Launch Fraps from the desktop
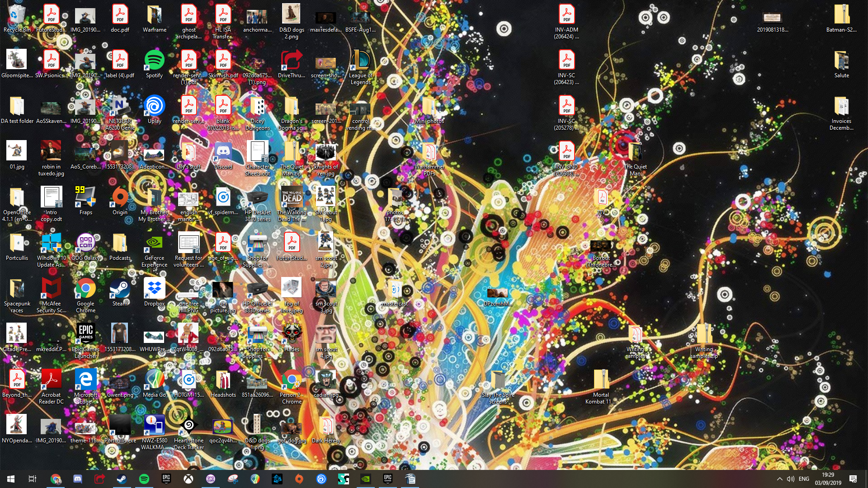This screenshot has height=488, width=868. coord(85,201)
